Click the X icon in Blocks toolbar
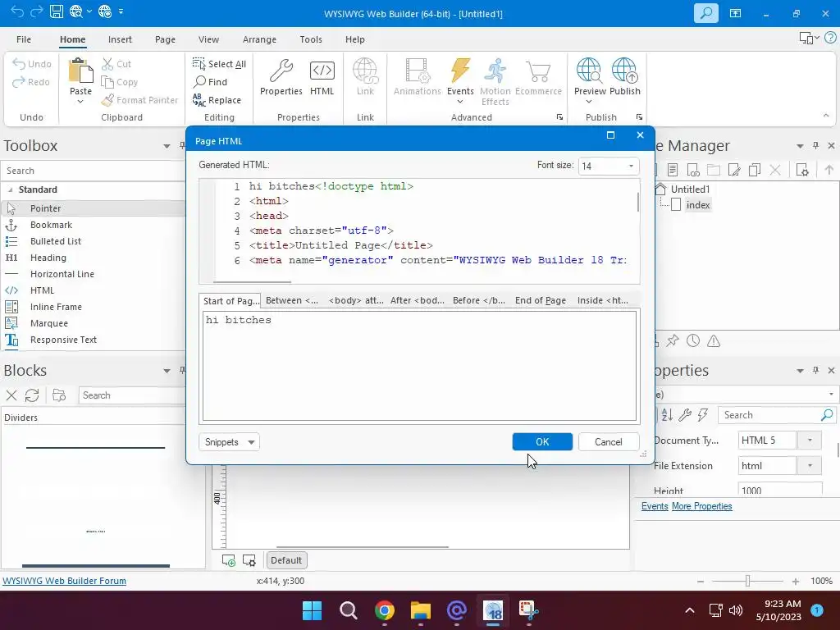 11,395
